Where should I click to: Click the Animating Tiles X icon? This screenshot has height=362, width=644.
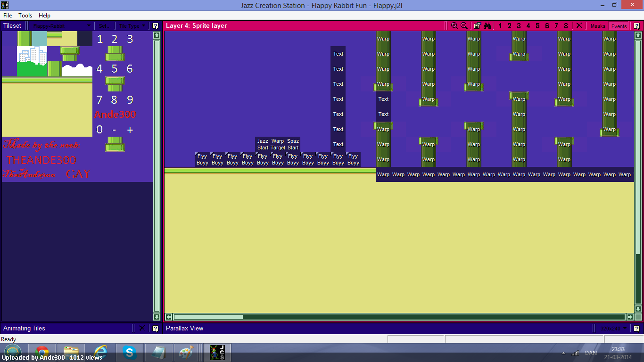[142, 328]
